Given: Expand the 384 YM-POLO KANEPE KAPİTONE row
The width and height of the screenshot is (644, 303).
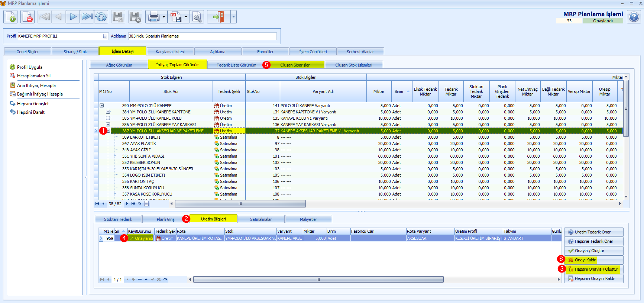Looking at the screenshot, I should [x=108, y=112].
